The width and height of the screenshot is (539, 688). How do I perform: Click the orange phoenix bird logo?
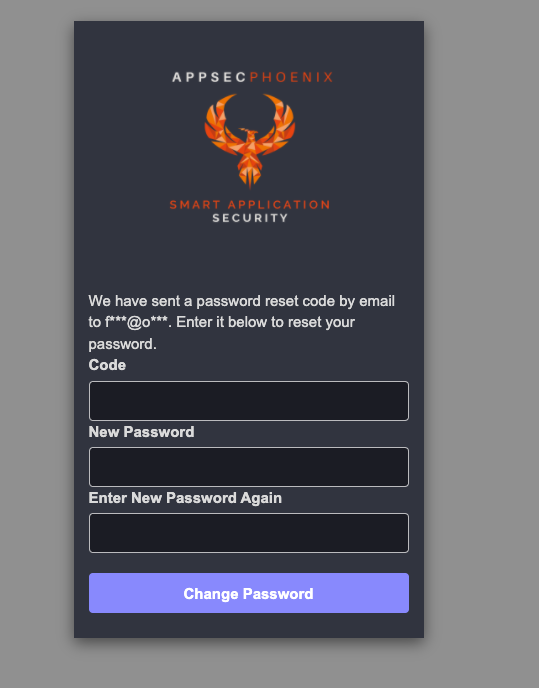[250, 140]
